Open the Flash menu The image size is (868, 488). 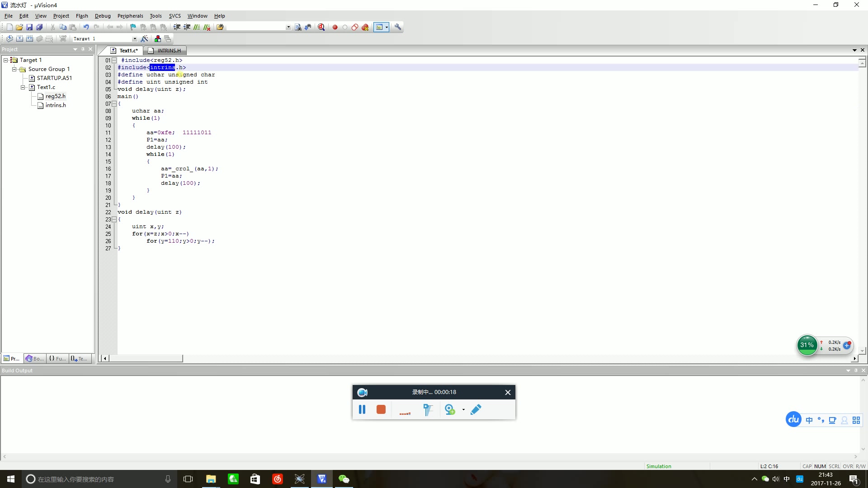[82, 16]
